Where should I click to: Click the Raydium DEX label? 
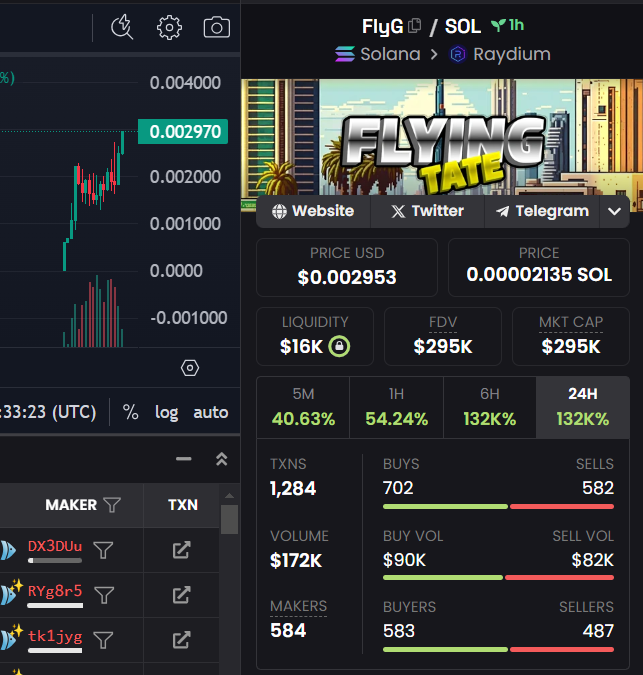coord(500,54)
